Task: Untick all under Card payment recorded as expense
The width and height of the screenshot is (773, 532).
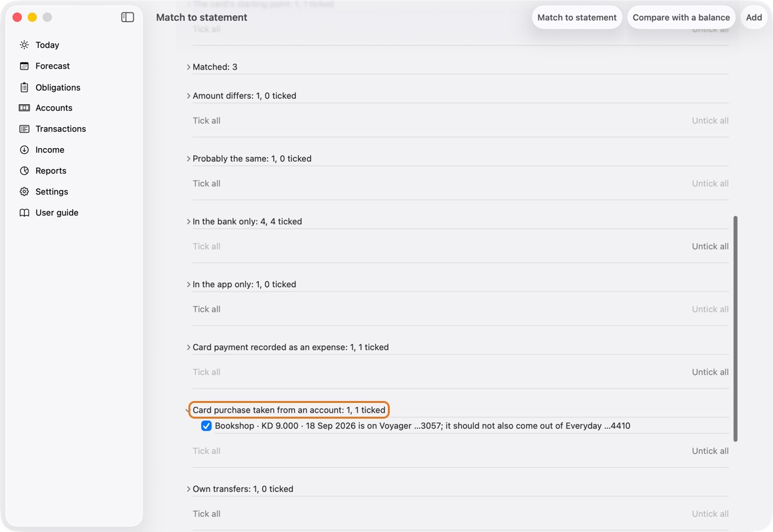Action: click(710, 372)
